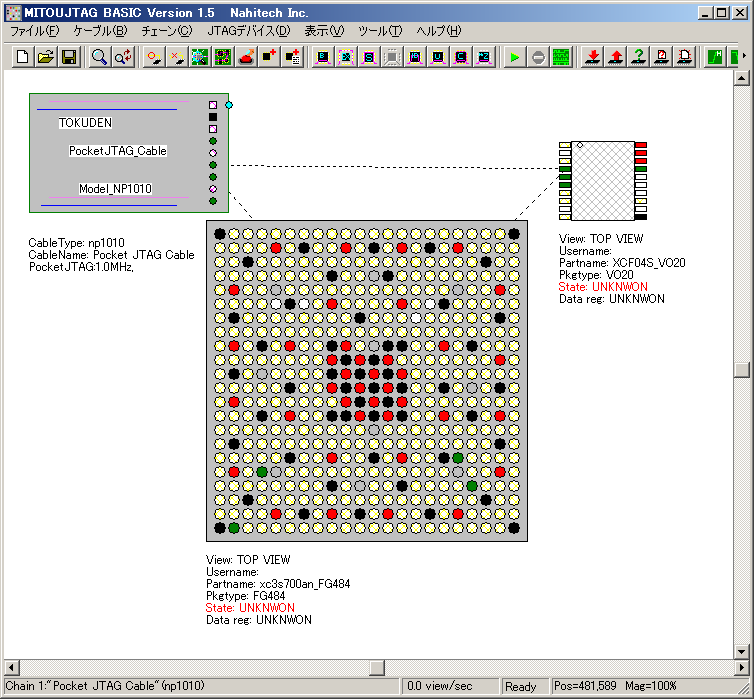
Task: Click the green question mark chip icon
Action: 639,57
